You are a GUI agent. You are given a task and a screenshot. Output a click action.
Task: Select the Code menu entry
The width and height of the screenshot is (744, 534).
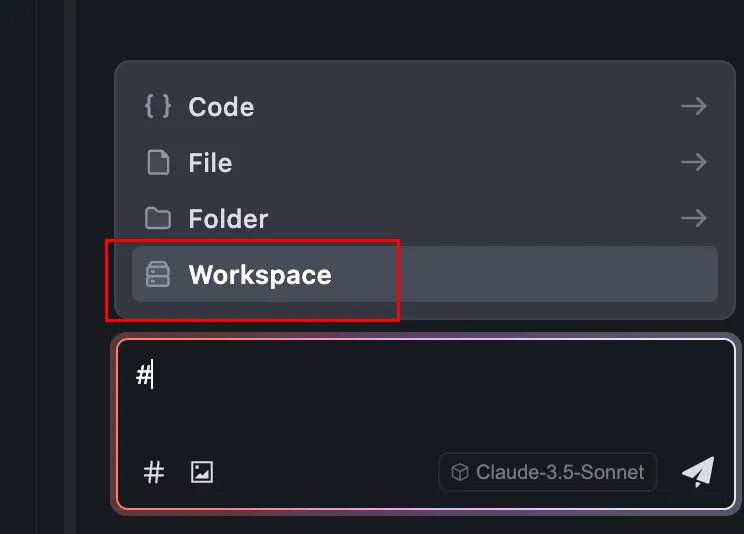tap(221, 107)
